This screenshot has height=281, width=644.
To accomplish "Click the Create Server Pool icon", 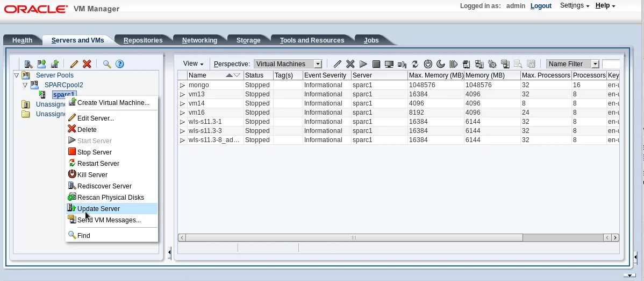I will pos(41,64).
